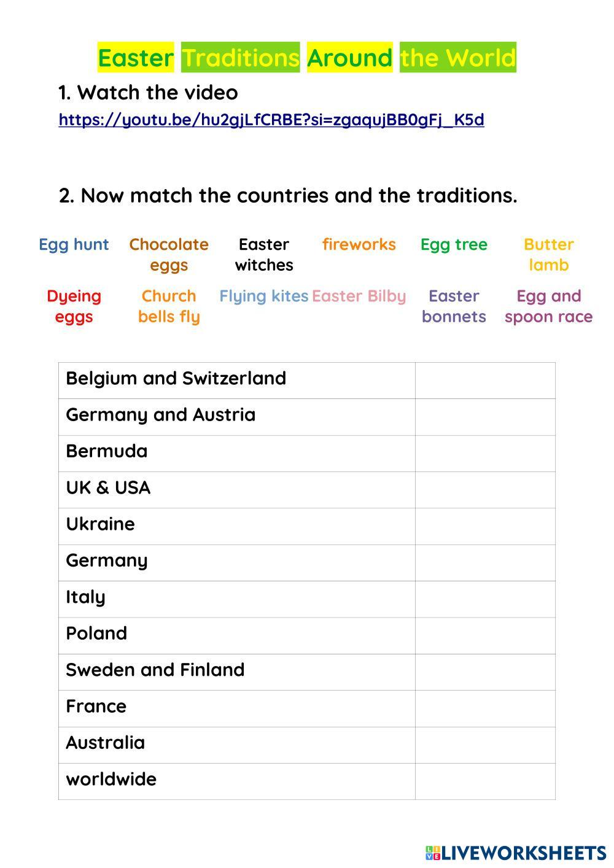Choose the orange 'fireworks' label
The image size is (614, 868).
coord(359,244)
